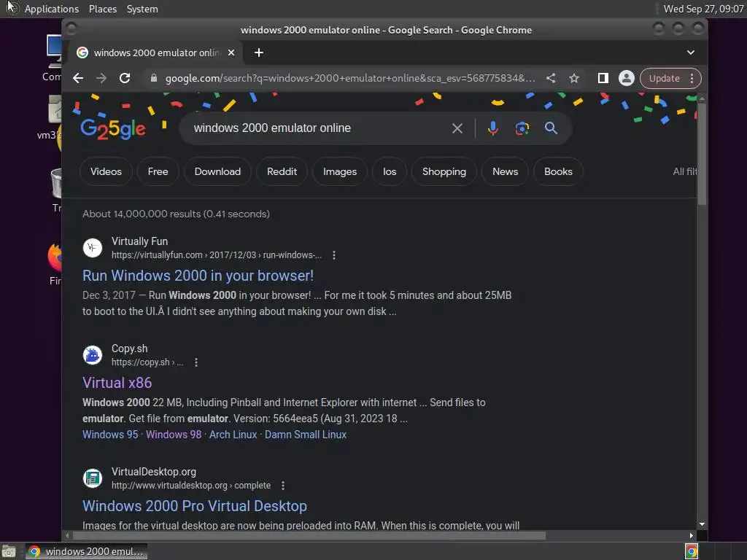
Task: Switch to News results
Action: coord(505,171)
